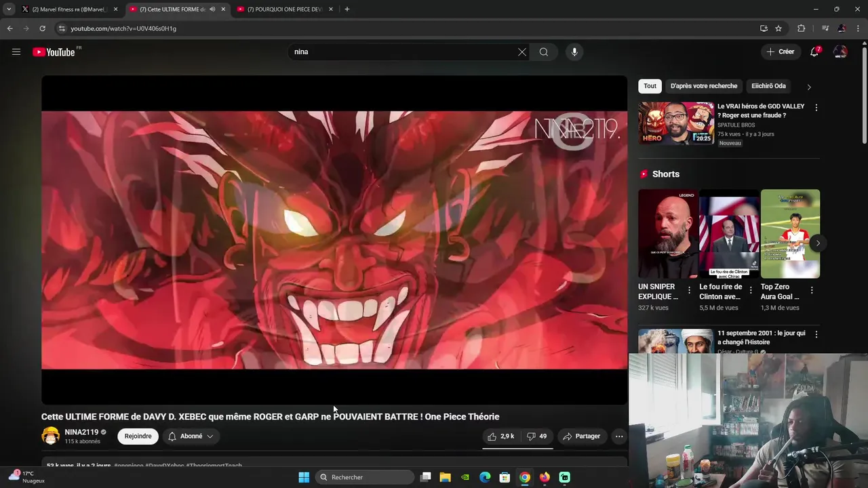Close the Marvel fitness tab
Viewport: 868px width, 488px height.
point(115,9)
